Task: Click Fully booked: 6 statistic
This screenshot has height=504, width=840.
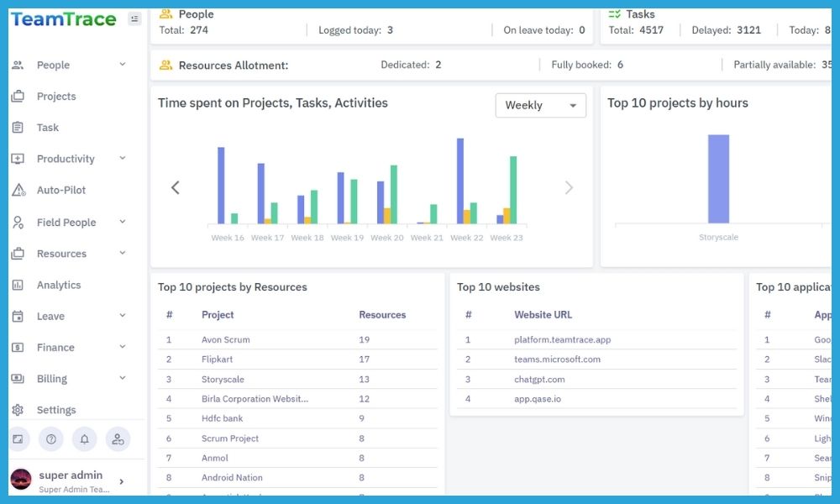Action: pos(587,65)
